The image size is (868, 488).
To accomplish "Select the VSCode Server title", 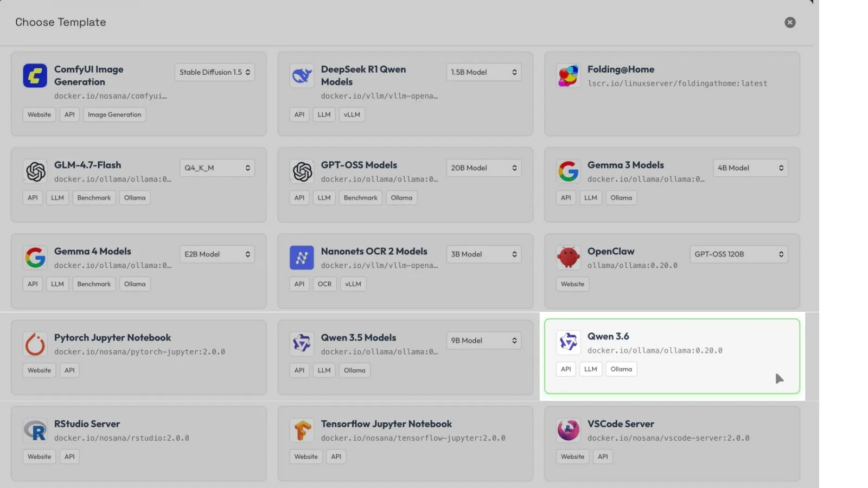I will point(621,424).
